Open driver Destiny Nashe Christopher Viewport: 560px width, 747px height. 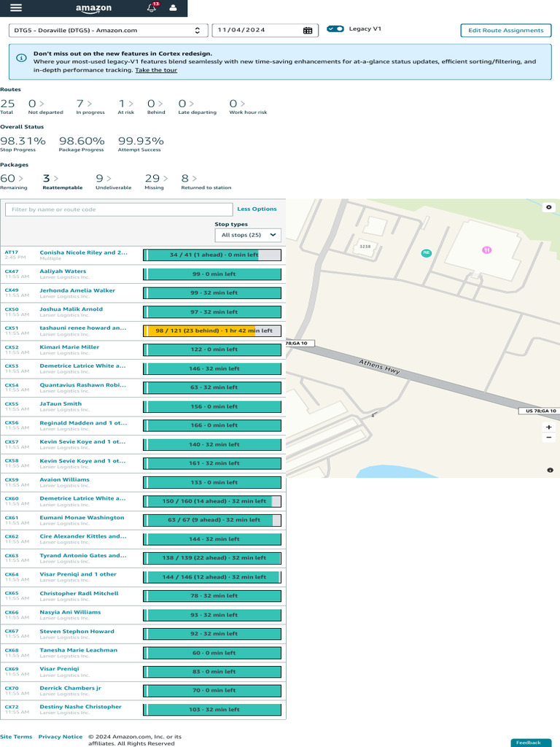[x=80, y=706]
